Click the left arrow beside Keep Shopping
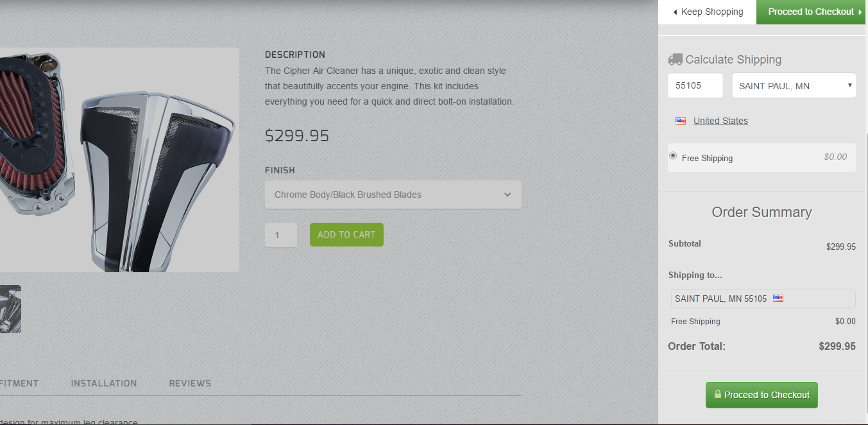The width and height of the screenshot is (868, 425). click(x=675, y=12)
